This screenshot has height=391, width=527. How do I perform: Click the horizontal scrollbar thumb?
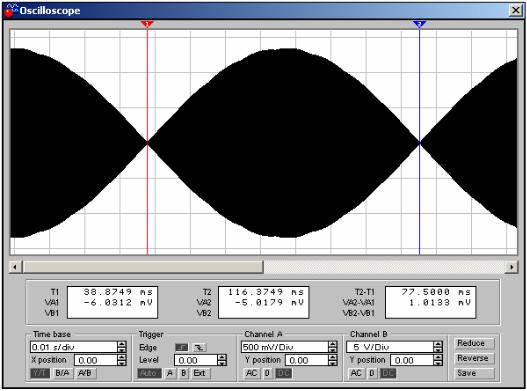[x=143, y=267]
